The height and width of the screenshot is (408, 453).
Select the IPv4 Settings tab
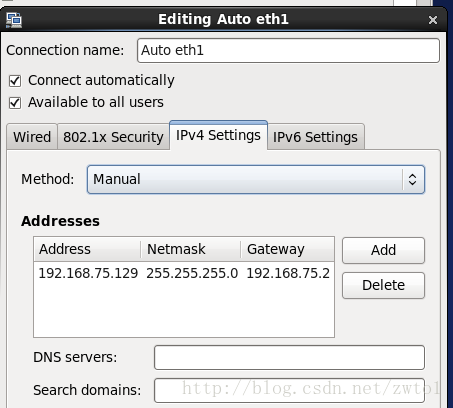(x=218, y=135)
